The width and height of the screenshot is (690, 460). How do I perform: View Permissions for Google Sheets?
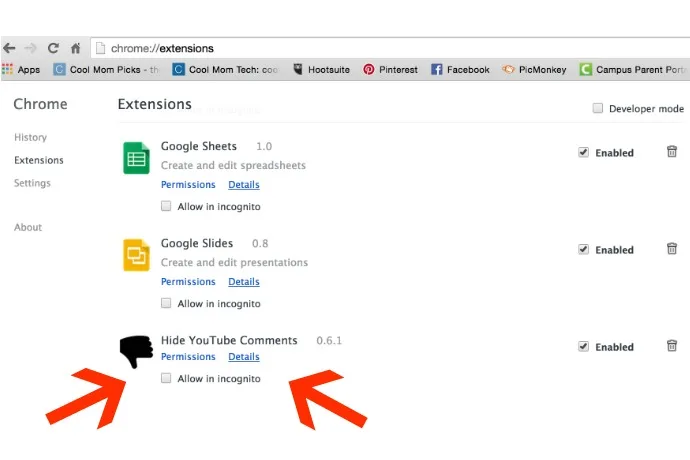[188, 185]
